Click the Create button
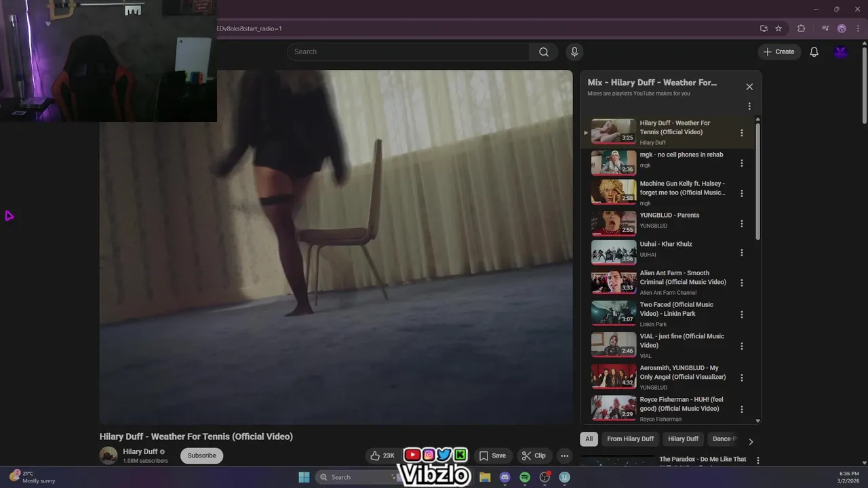868x488 pixels. (779, 52)
